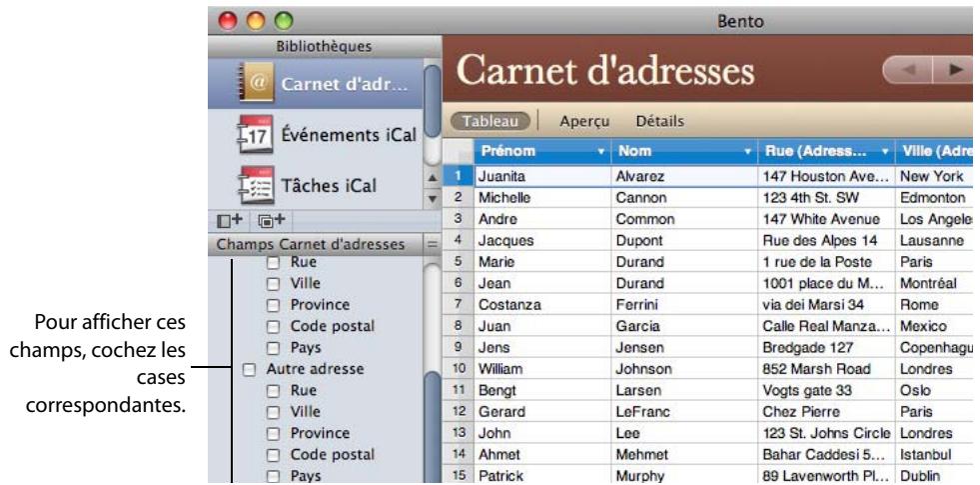
Task: Click the Oslo cell
Action: tap(934, 391)
